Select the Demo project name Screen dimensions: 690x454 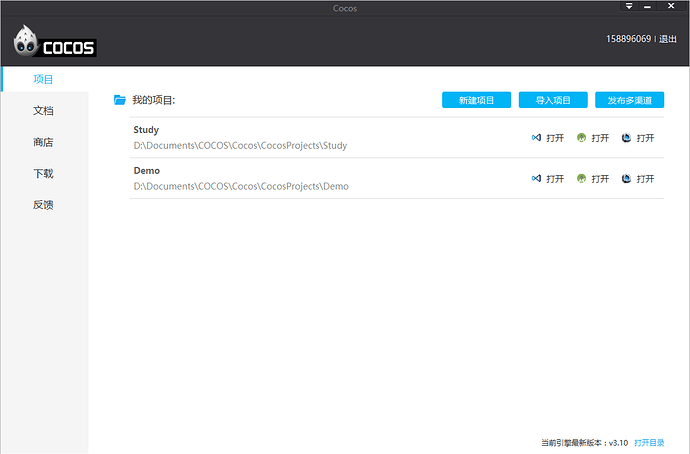click(147, 171)
